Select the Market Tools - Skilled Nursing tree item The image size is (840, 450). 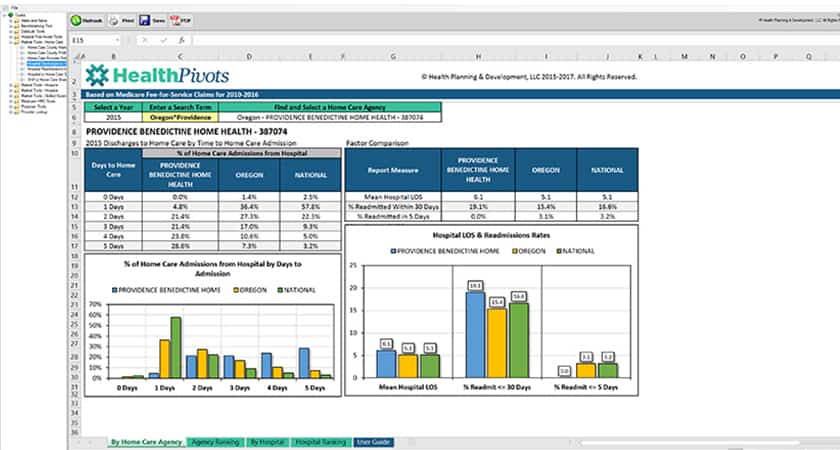coord(44,95)
